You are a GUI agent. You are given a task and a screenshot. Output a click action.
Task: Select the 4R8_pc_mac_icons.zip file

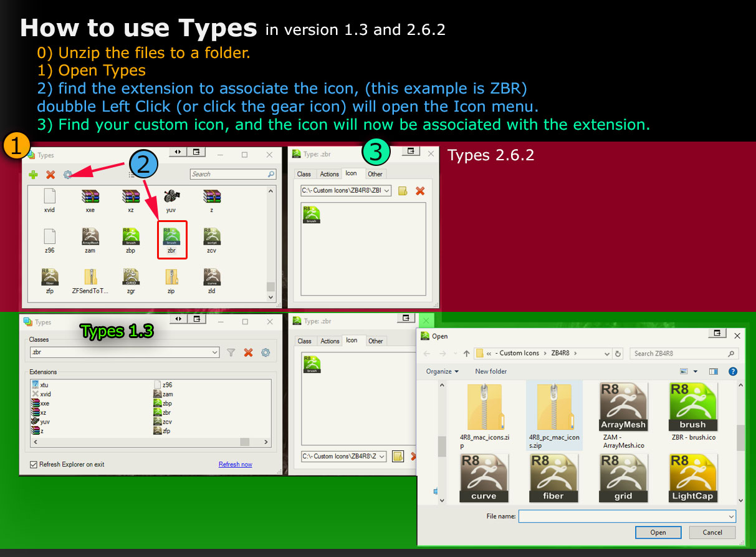(554, 415)
